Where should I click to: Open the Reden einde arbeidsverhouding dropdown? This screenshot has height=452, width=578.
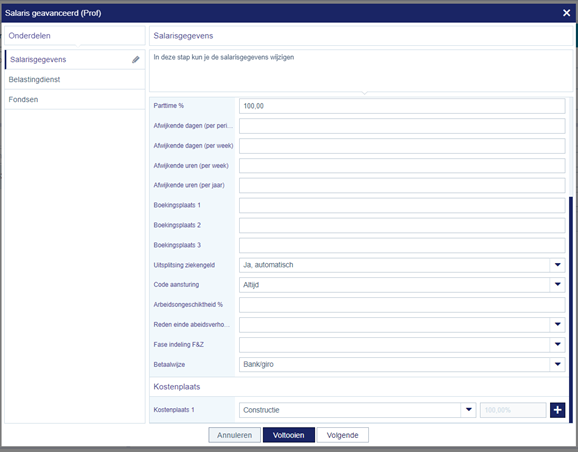pos(557,324)
